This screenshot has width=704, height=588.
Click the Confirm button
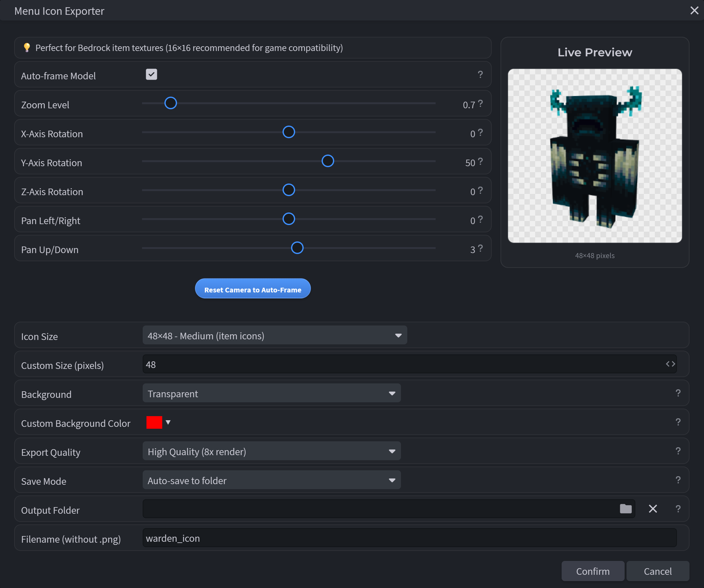click(x=593, y=571)
